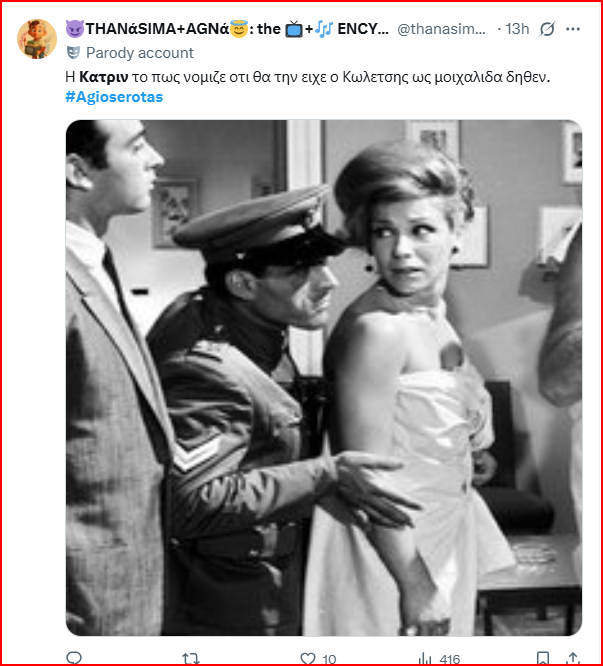Bookmark this tweet
Image resolution: width=603 pixels, height=666 pixels.
click(543, 659)
